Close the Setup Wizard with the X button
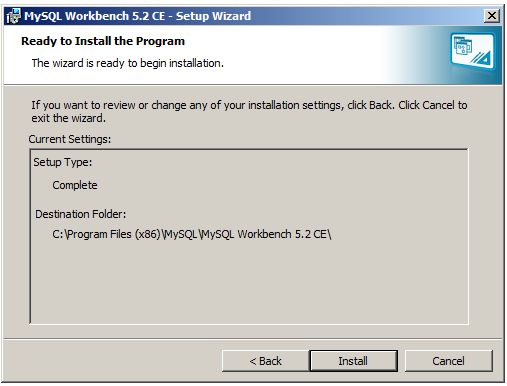 (x=492, y=16)
